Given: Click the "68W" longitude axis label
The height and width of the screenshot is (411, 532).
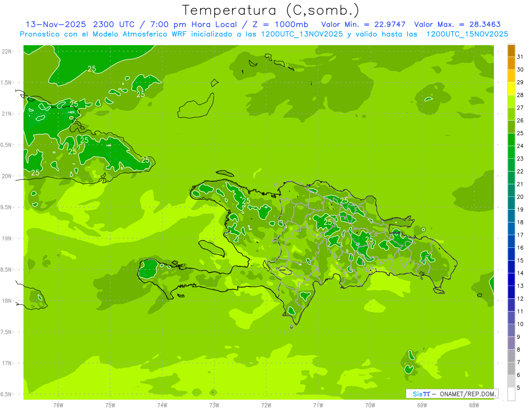Looking at the screenshot, I should click(474, 405).
